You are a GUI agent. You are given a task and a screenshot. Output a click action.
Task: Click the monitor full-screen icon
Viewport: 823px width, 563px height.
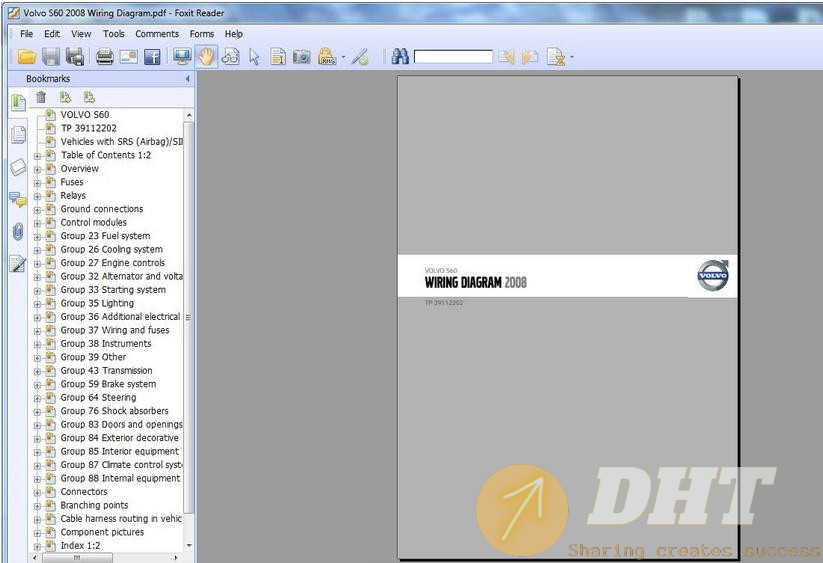pos(182,56)
